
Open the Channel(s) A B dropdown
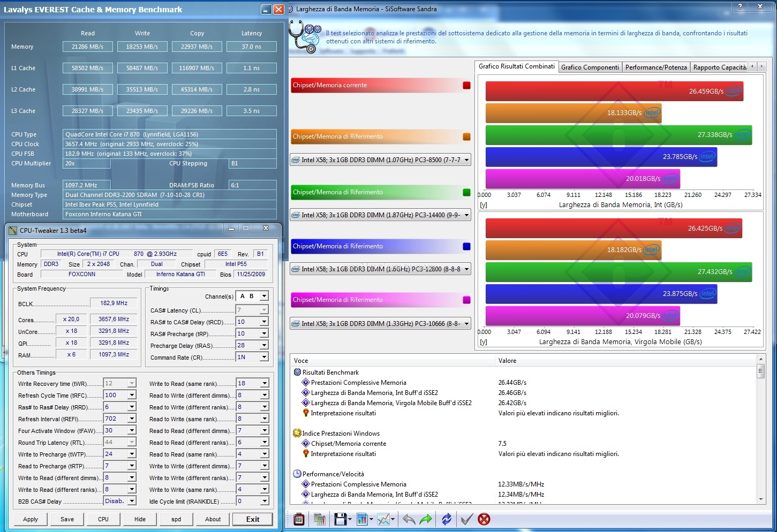coord(264,297)
